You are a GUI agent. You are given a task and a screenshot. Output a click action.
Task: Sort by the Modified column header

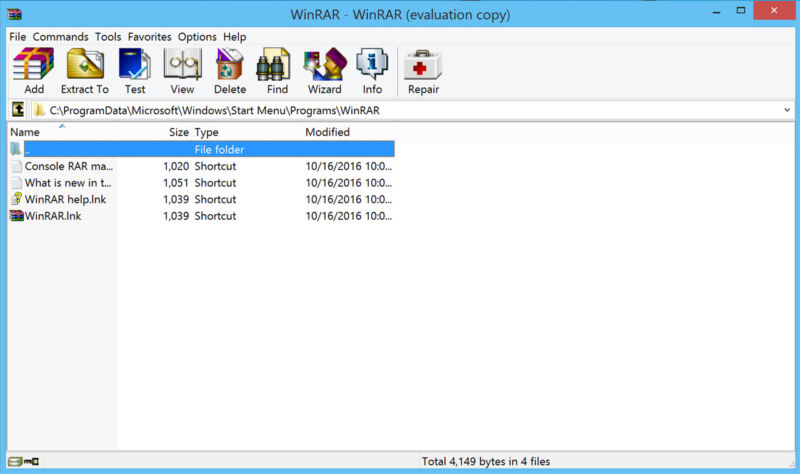pyautogui.click(x=328, y=132)
